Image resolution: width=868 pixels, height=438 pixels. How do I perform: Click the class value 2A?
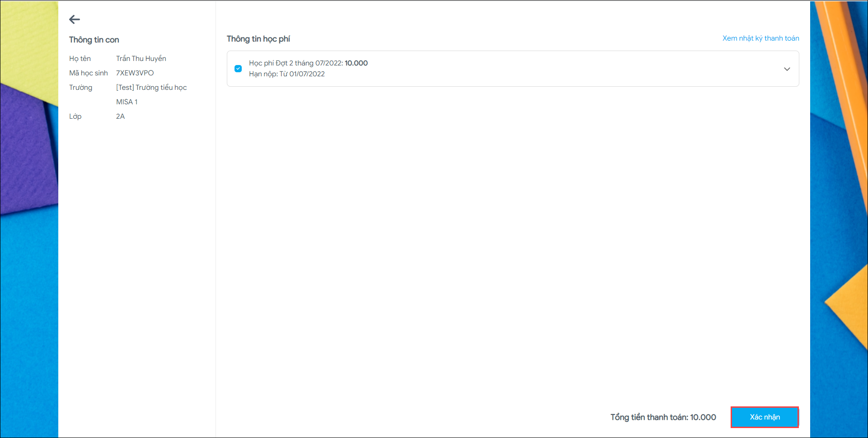[120, 116]
